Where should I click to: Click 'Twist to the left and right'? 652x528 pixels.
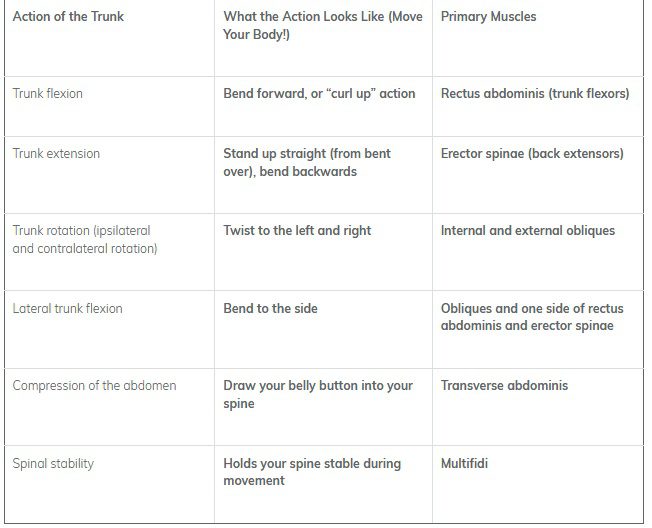click(x=297, y=231)
